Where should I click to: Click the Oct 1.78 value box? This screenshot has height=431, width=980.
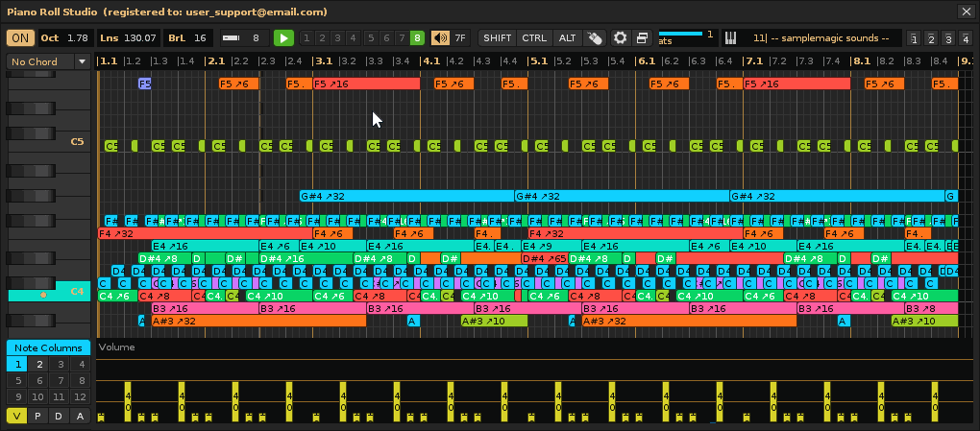pos(65,38)
